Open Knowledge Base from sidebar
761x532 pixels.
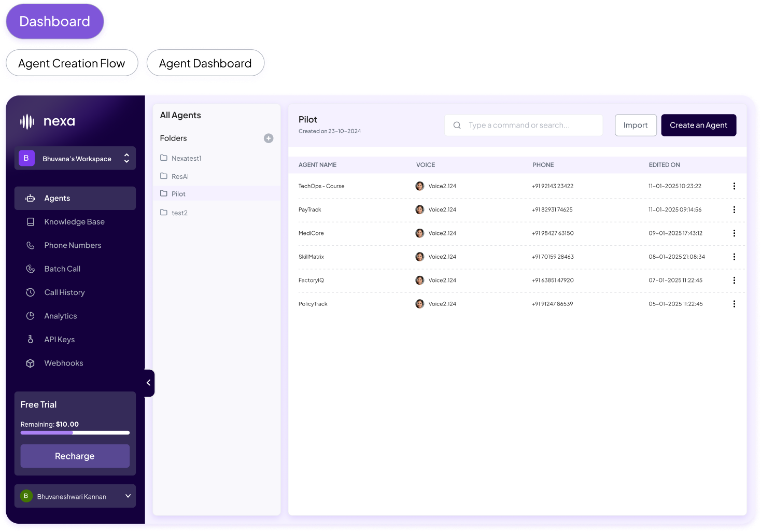75,222
